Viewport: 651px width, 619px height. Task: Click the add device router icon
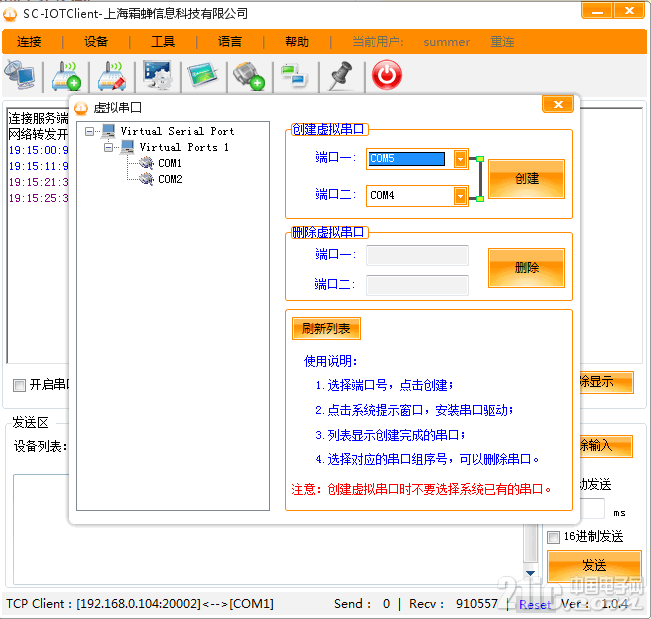(66, 76)
